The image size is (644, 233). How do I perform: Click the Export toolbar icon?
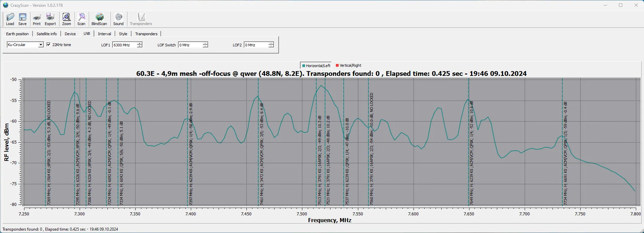(x=50, y=19)
